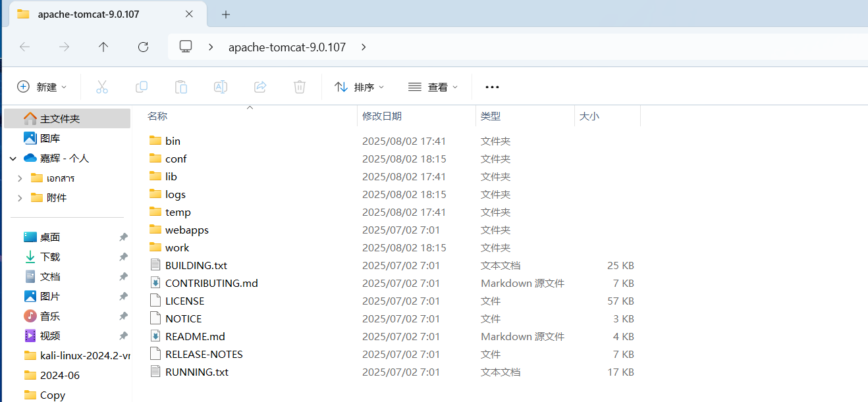This screenshot has width=868, height=402.
Task: Select the Copy folder in sidebar
Action: point(45,395)
